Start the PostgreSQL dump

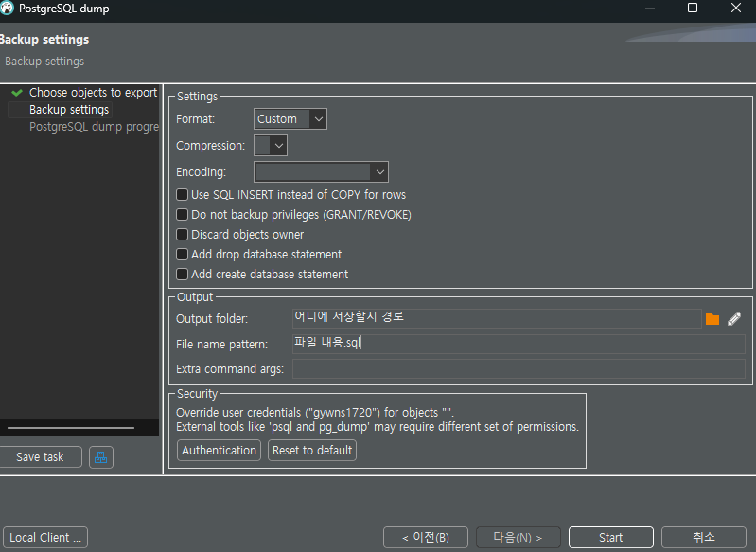(x=611, y=537)
